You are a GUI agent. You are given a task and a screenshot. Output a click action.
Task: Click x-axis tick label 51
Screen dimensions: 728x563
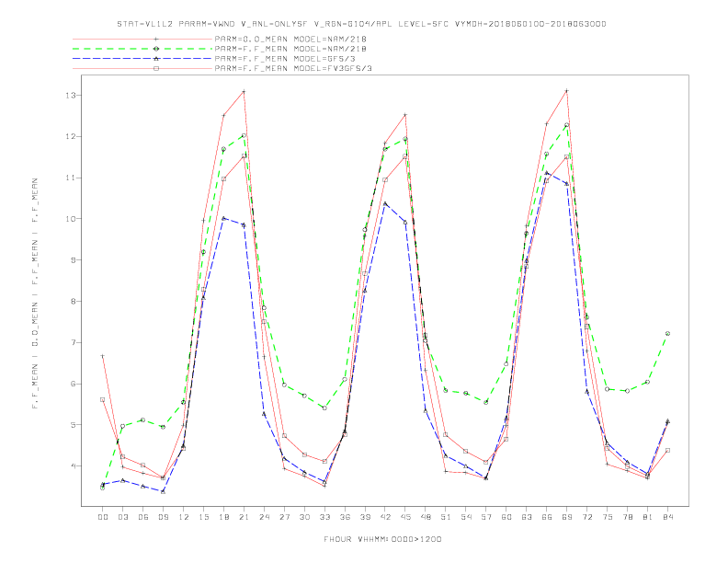446,517
